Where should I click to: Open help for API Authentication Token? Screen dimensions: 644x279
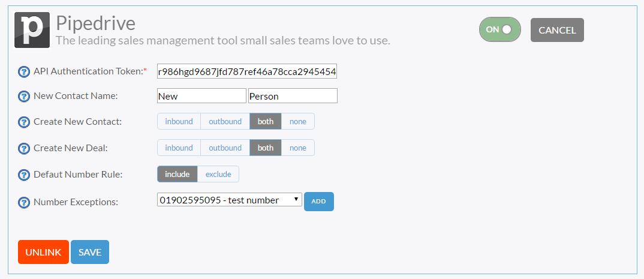tap(24, 72)
